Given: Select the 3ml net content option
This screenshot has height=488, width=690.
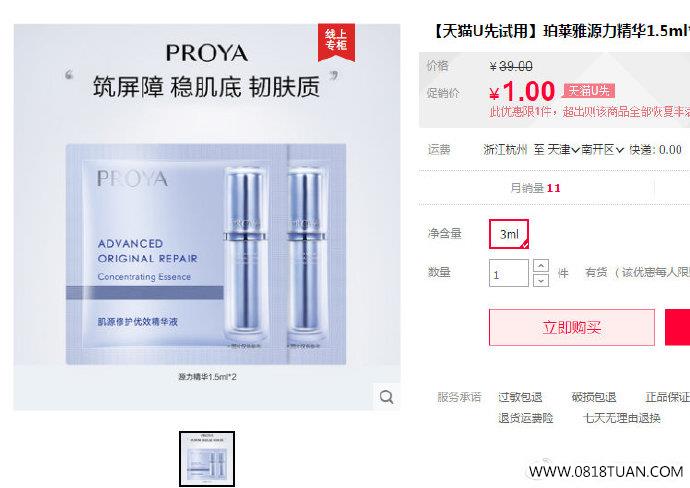Looking at the screenshot, I should click(x=509, y=234).
